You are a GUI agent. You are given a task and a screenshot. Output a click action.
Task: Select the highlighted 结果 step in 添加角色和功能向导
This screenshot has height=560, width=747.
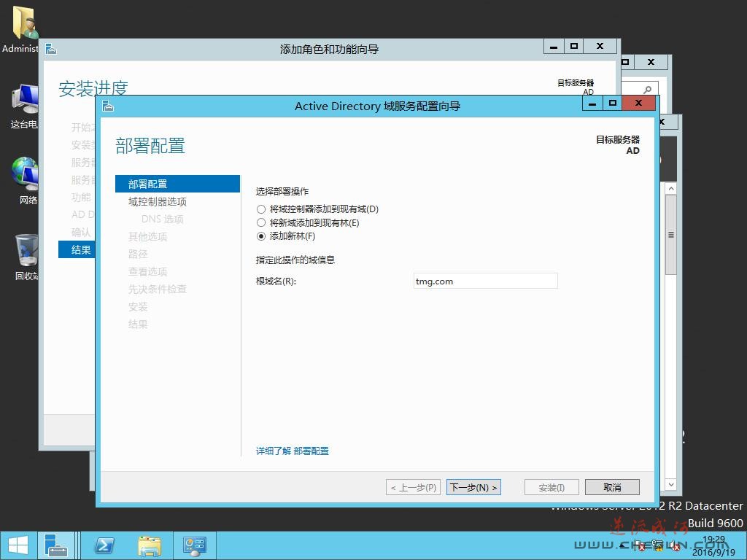[x=77, y=249]
